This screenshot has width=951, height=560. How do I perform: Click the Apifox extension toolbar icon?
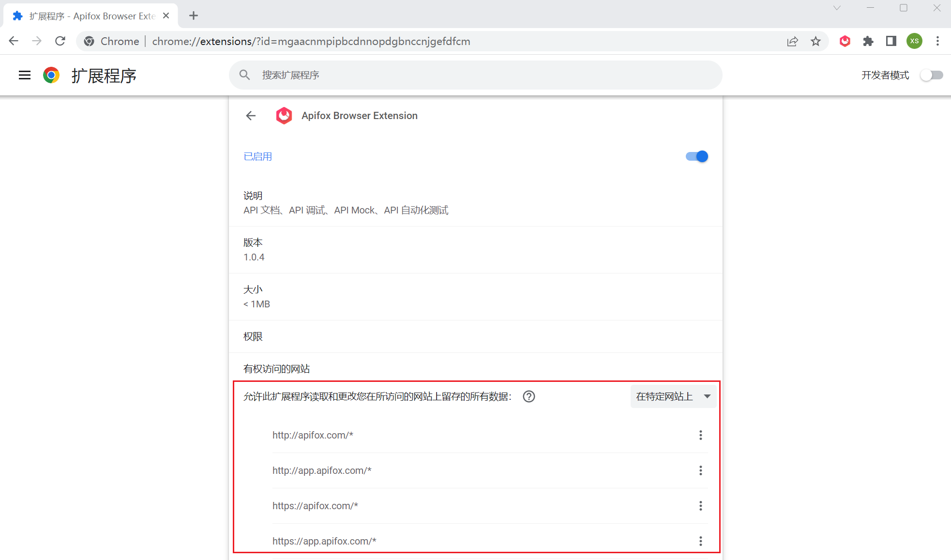(845, 41)
